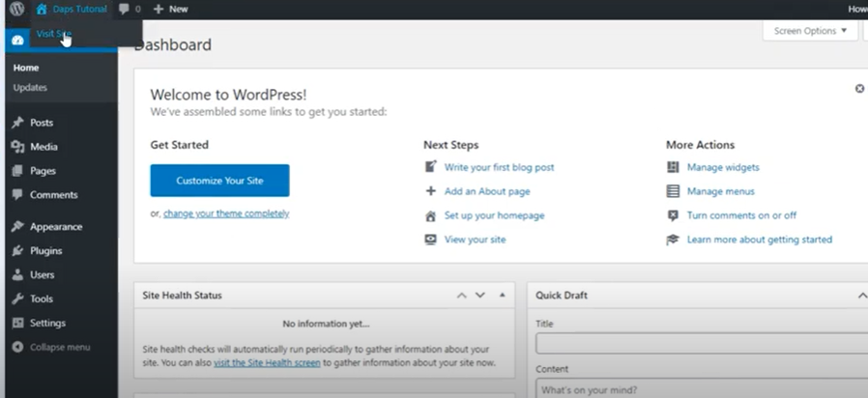Click visit the Site Health screen link
Image resolution: width=868 pixels, height=398 pixels.
click(267, 363)
